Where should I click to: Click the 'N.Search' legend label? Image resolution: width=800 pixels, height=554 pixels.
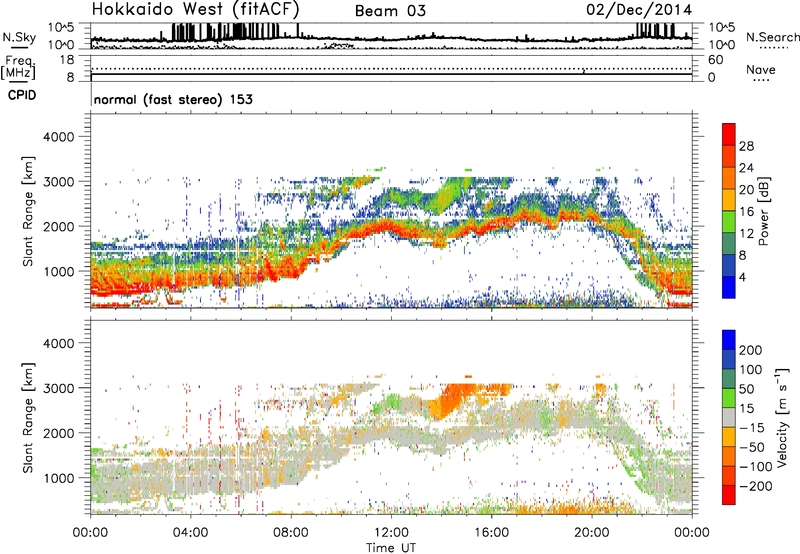coord(773,37)
